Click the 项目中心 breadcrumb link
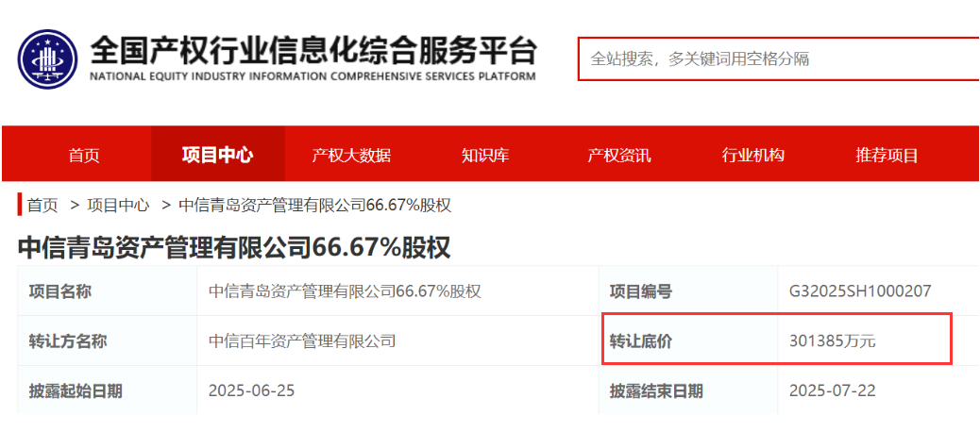The height and width of the screenshot is (432, 980). pyautogui.click(x=118, y=205)
